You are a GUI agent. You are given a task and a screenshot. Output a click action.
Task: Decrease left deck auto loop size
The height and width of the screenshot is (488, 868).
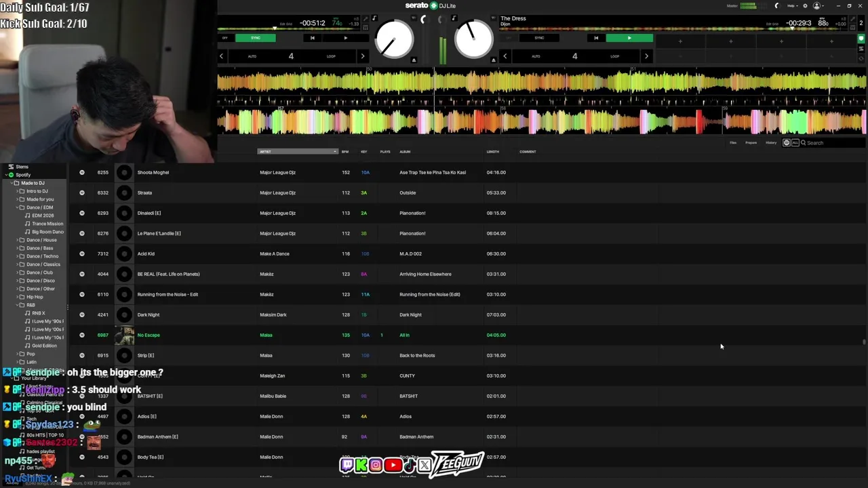pos(221,56)
